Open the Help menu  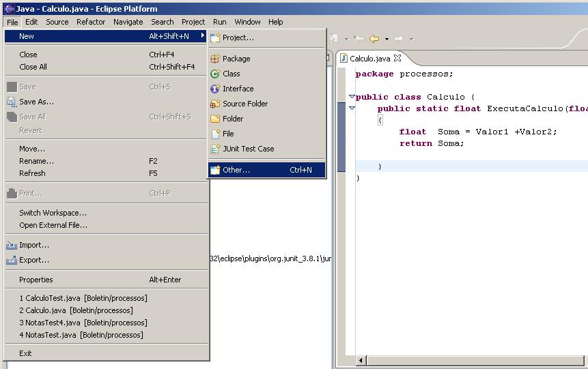pos(276,22)
